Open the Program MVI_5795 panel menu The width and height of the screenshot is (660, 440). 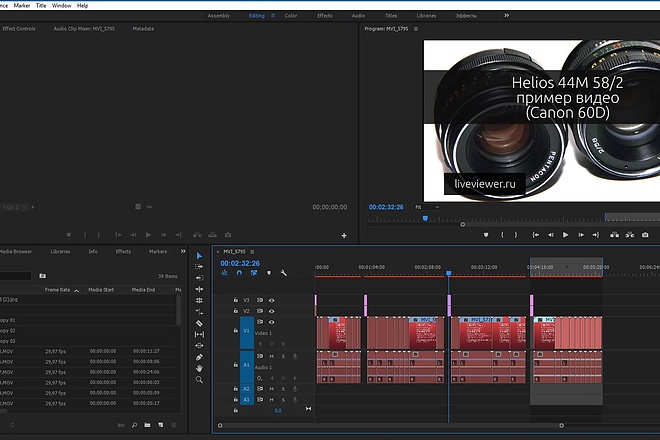tap(416, 29)
